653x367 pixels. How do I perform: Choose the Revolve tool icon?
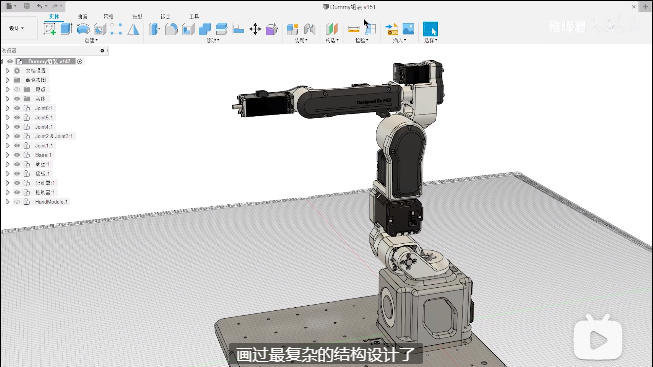[x=83, y=29]
